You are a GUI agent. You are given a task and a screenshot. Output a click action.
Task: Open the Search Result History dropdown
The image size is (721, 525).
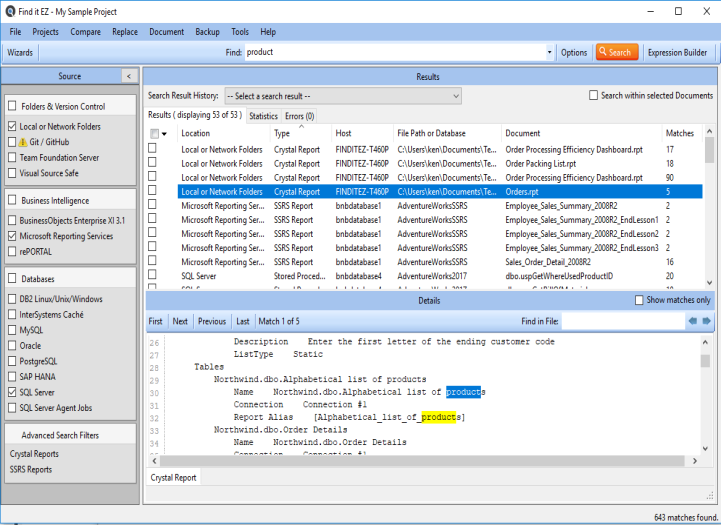coord(343,96)
